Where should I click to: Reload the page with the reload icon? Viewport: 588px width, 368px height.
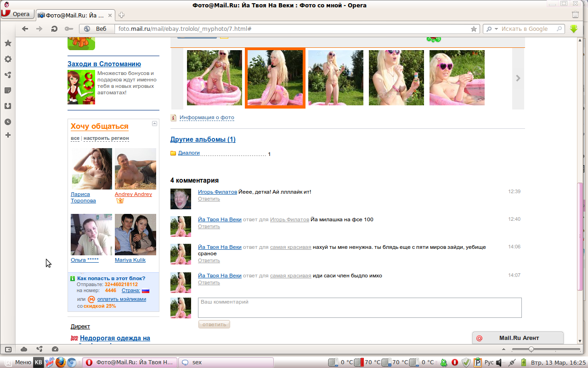pos(54,29)
